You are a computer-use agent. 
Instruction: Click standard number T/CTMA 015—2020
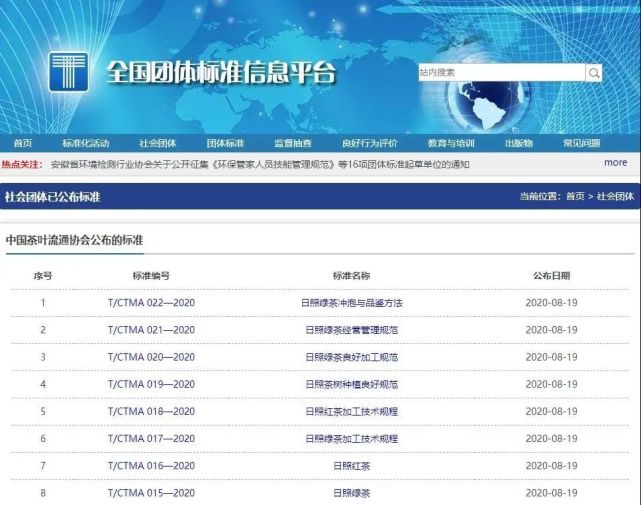[x=151, y=493]
